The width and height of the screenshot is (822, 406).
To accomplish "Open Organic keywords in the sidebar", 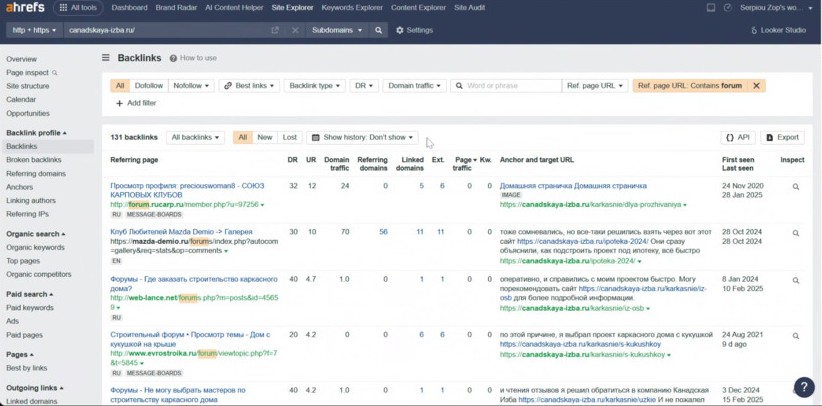I will tap(36, 248).
